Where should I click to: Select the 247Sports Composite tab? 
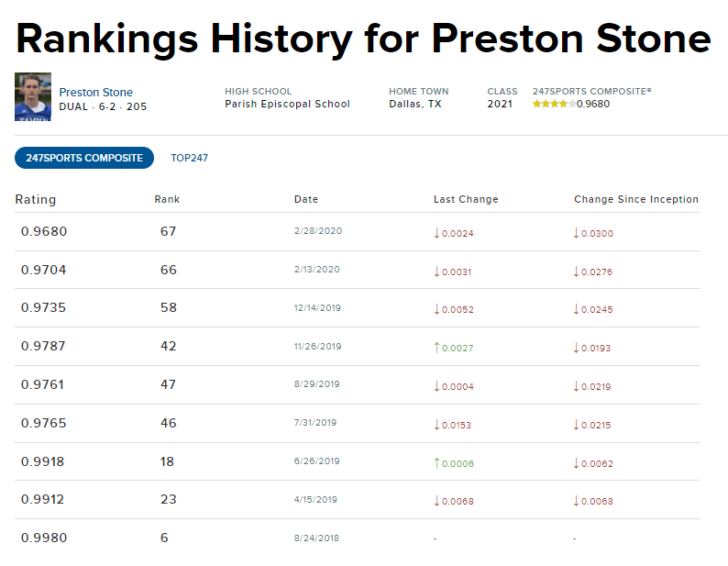click(x=84, y=158)
